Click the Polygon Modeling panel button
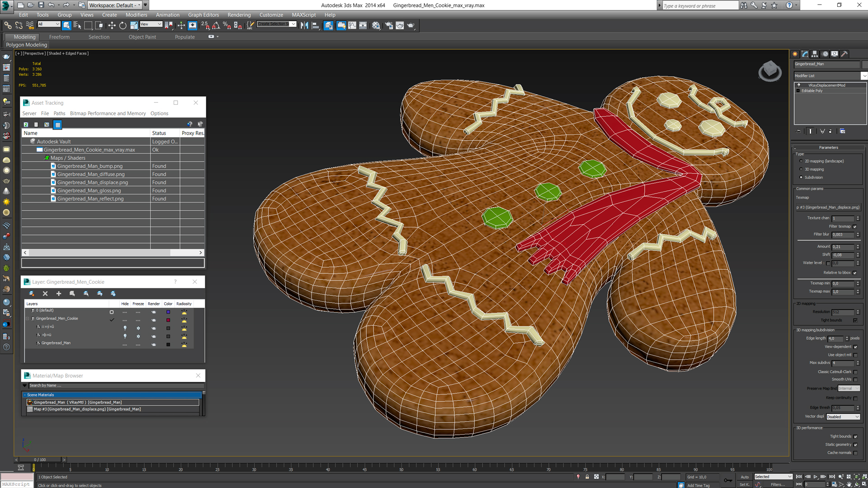The width and height of the screenshot is (868, 488). (26, 45)
